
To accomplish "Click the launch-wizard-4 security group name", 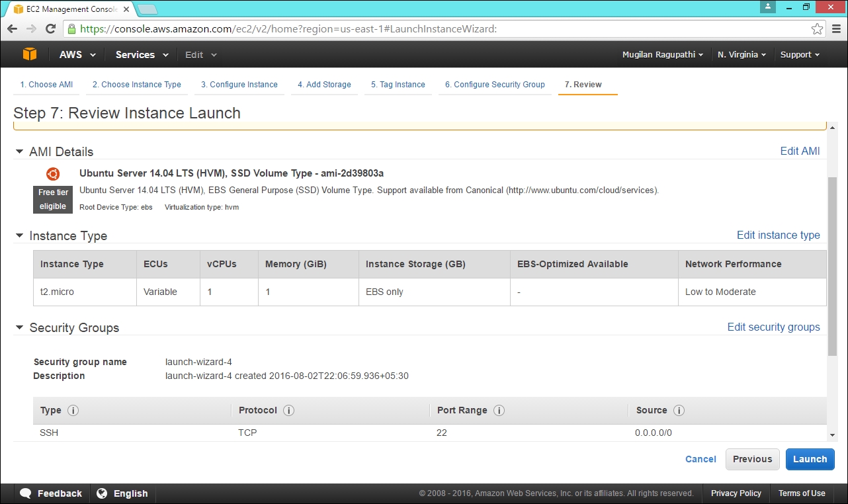I will click(198, 362).
